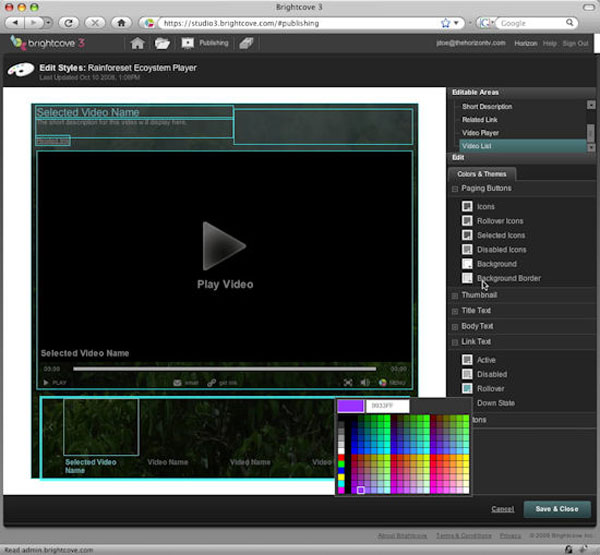Collapse the Link Text section

tap(455, 342)
